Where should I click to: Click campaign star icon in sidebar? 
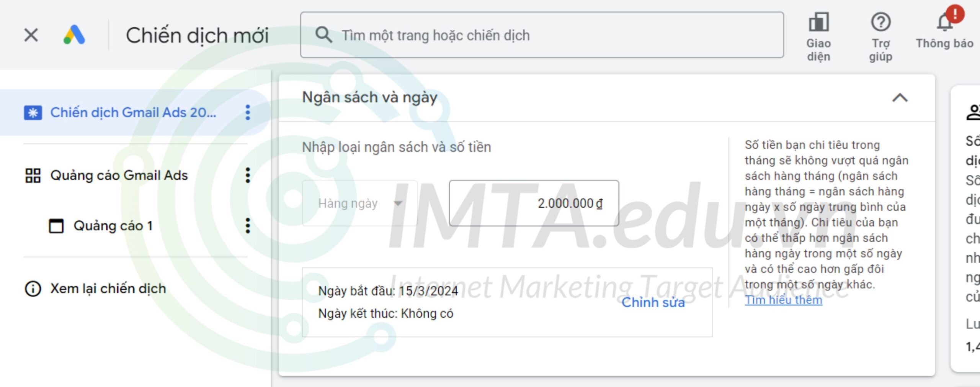click(x=33, y=113)
